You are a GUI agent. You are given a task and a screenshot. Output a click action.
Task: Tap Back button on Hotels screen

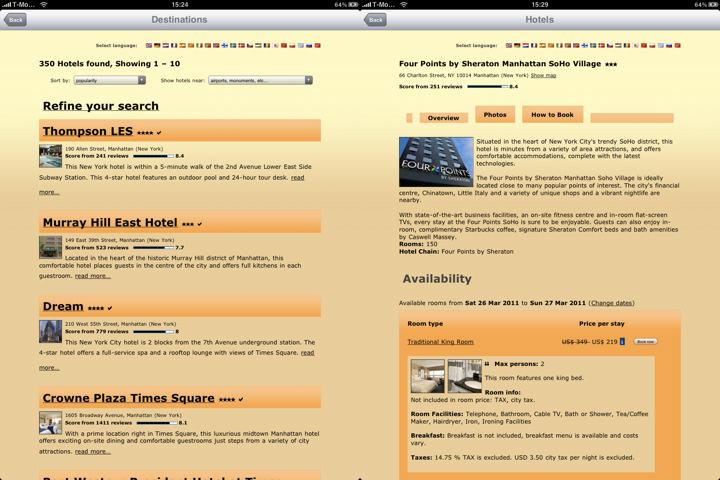tap(375, 20)
